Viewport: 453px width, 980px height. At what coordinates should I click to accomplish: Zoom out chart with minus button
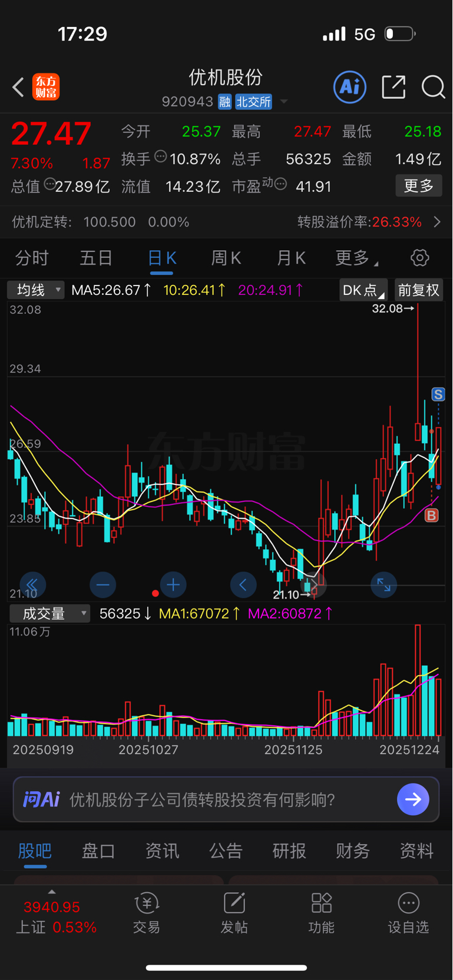pos(102,584)
